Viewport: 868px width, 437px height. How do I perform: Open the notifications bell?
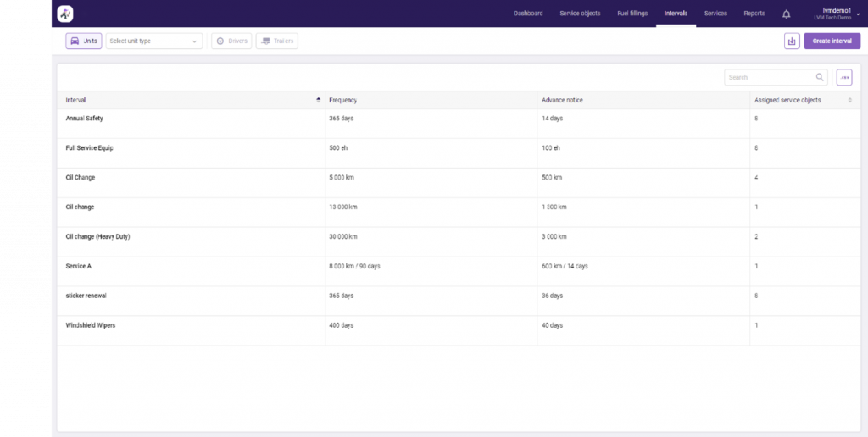pos(786,14)
